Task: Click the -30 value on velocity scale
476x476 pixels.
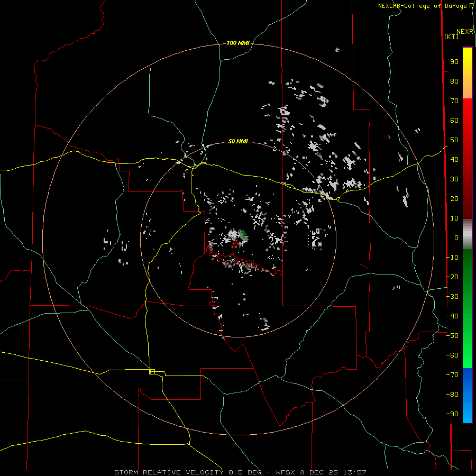Action: (452, 297)
